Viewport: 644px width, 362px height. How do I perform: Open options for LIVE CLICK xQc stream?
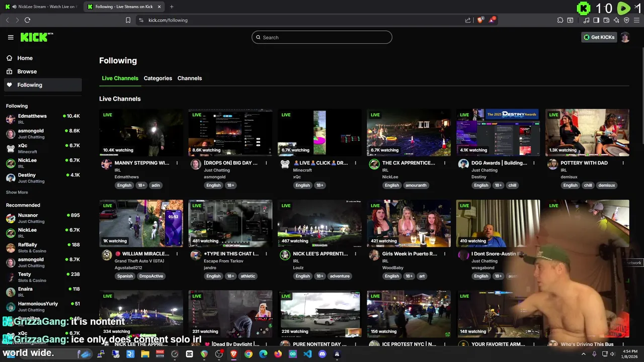(355, 163)
